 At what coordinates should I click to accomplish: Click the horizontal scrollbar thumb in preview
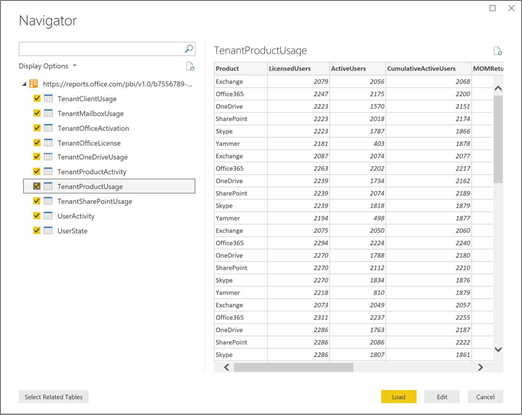293,367
